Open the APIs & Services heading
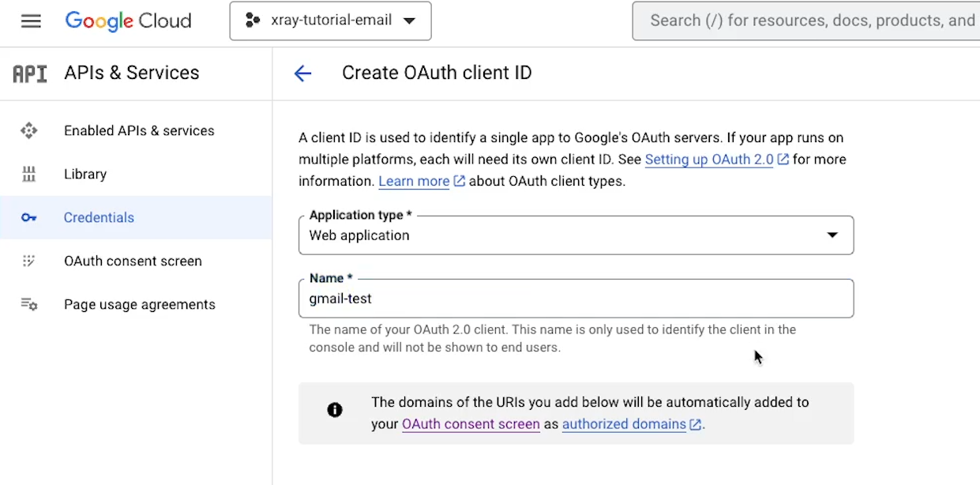 point(131,73)
